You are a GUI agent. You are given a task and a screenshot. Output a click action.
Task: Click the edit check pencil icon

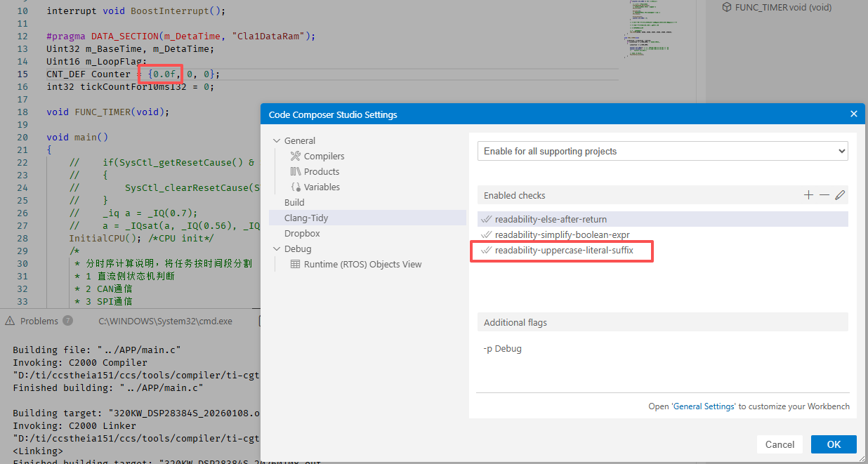[840, 195]
